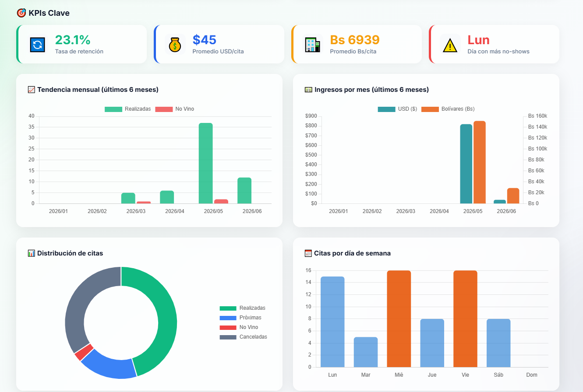Viewport: 583px width, 392px height.
Task: Click the money bag icon
Action: [175, 45]
